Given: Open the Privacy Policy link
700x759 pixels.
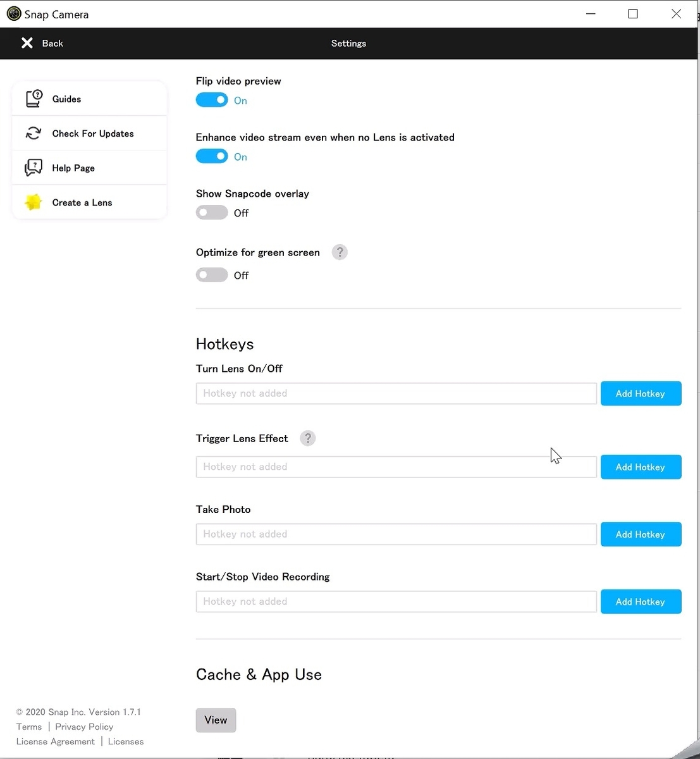Looking at the screenshot, I should [x=84, y=727].
